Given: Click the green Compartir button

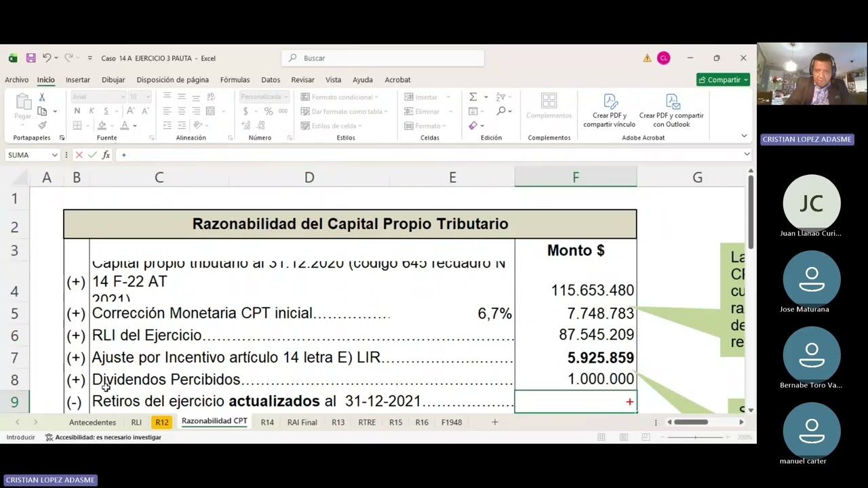Looking at the screenshot, I should 723,80.
